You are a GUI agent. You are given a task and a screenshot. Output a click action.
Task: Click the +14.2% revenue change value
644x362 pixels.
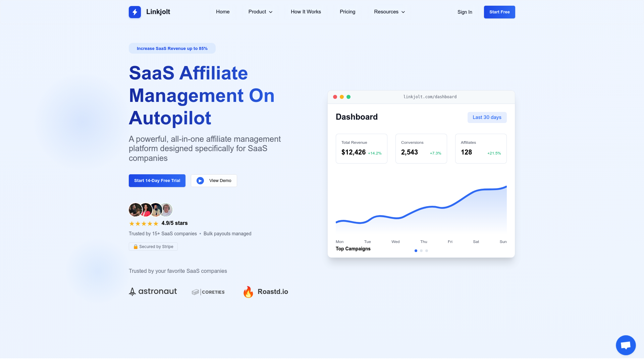[375, 153]
